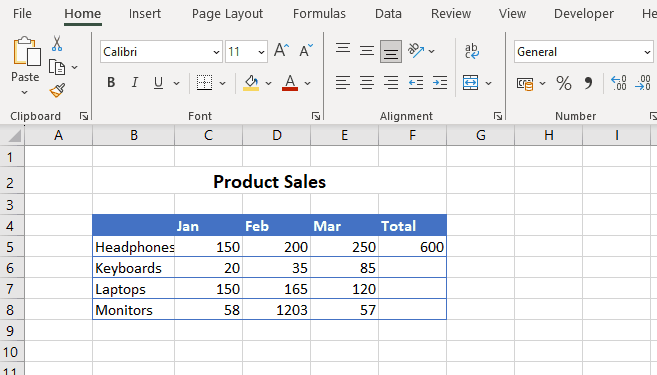Open Alignment settings dialog launcher
This screenshot has height=375, width=657.
[498, 116]
